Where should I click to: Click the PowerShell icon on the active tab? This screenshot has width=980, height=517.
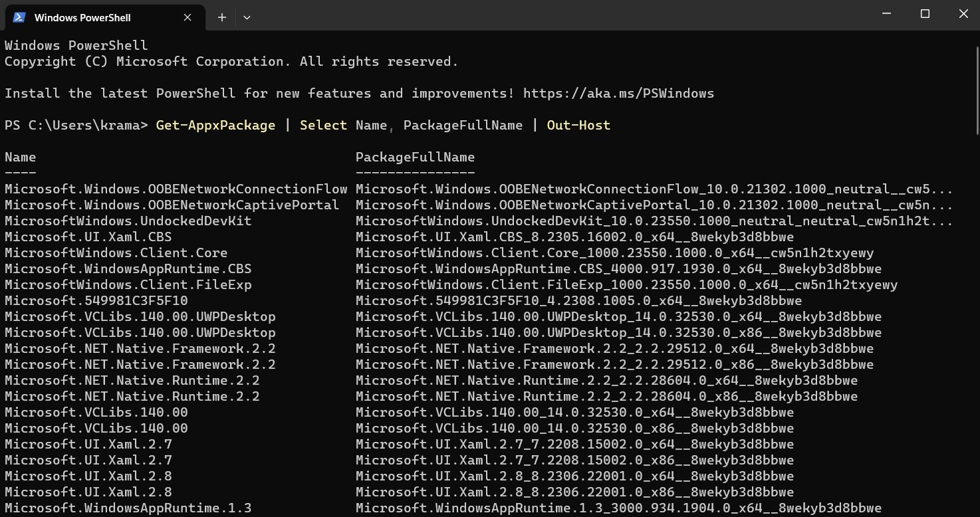pyautogui.click(x=18, y=17)
